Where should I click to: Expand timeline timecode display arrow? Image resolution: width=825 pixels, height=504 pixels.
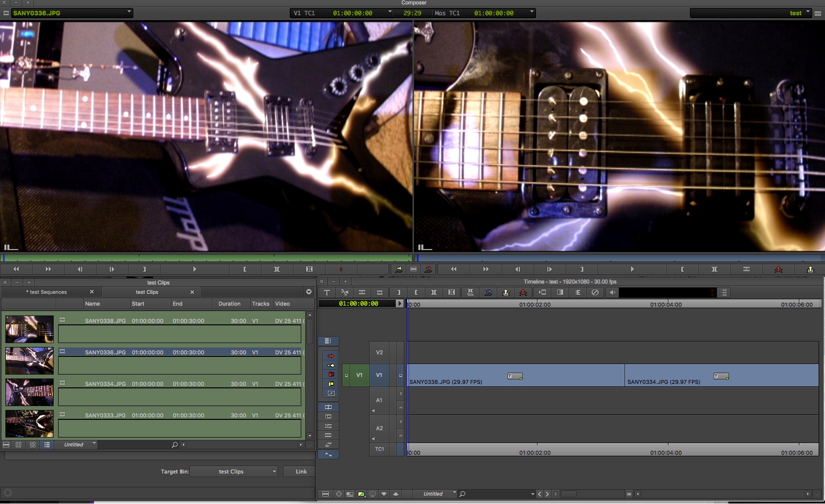point(400,304)
